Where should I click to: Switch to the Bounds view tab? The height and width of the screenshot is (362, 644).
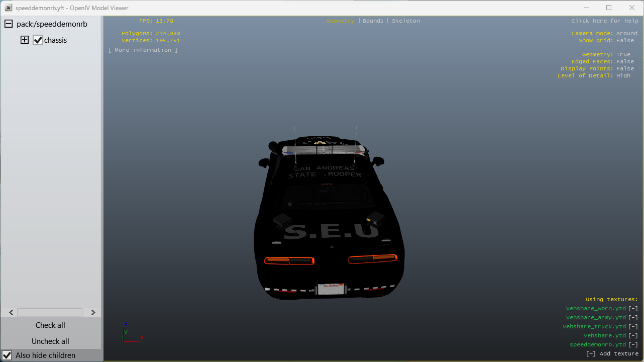click(373, 21)
